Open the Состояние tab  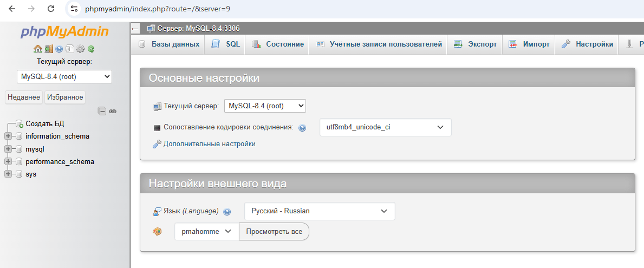point(277,44)
